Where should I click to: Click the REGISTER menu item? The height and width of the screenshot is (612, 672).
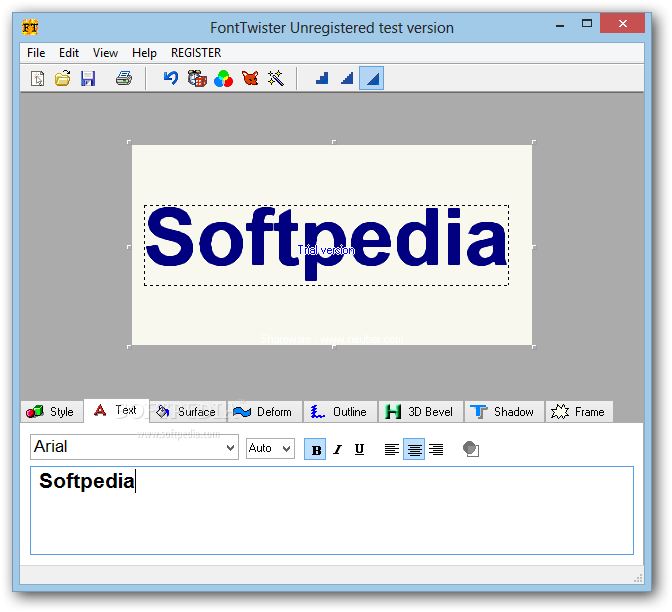(196, 53)
